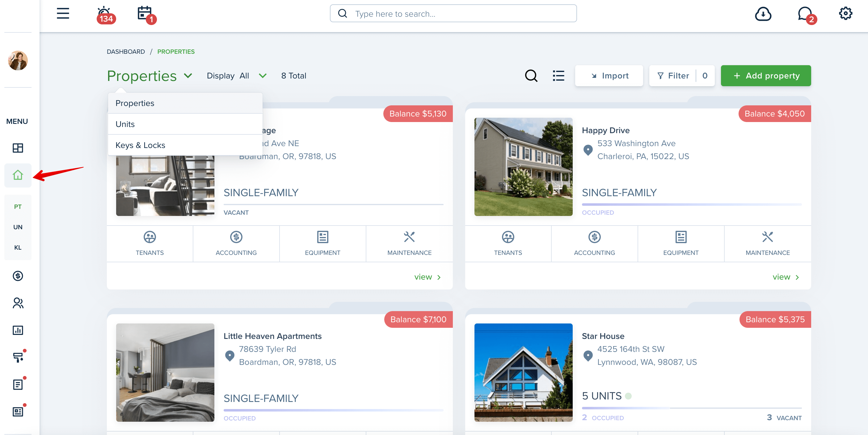Open the settings gear icon
868x435 pixels.
coord(845,14)
